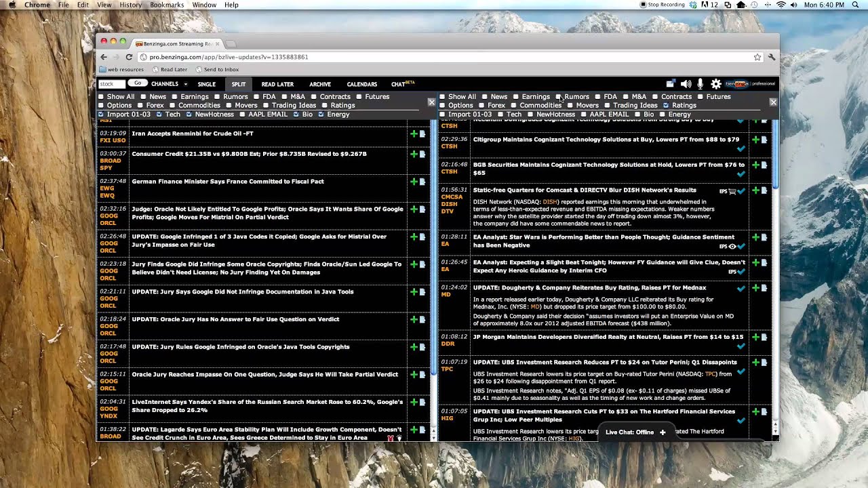This screenshot has height=488, width=868.
Task: Click Wi-Fi icon in macOS menu bar
Action: point(781,5)
